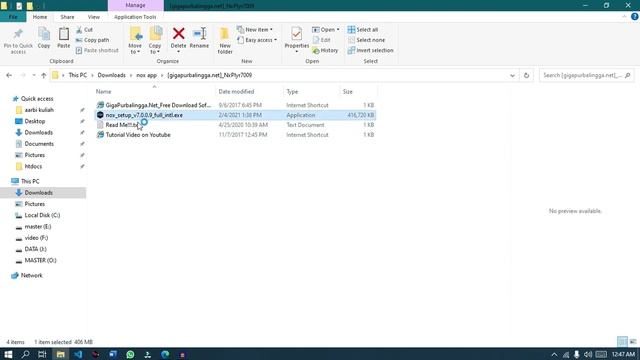Image resolution: width=640 pixels, height=360 pixels.
Task: Open aarbi kuliah folder in sidebar
Action: click(39, 110)
